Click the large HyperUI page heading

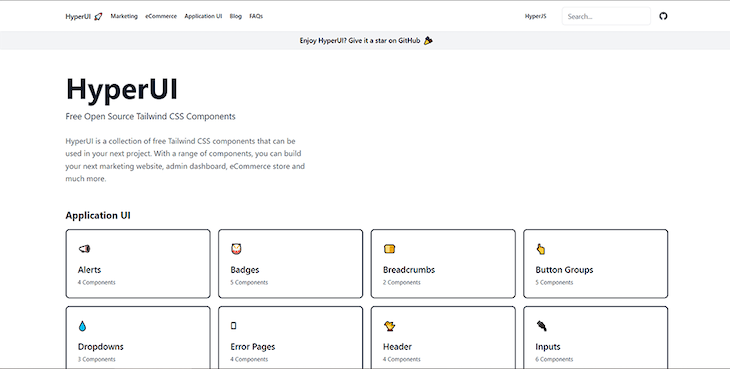point(122,89)
